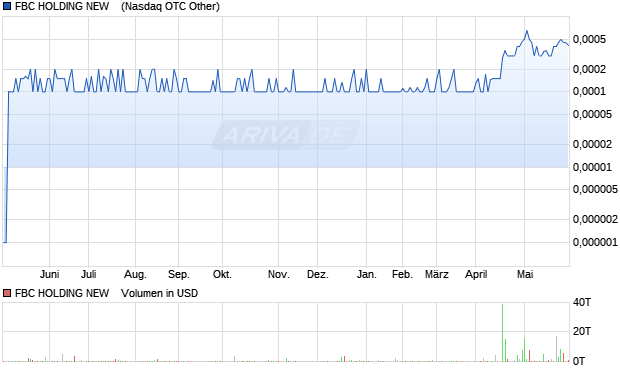Select the Okt. month label

222,274
